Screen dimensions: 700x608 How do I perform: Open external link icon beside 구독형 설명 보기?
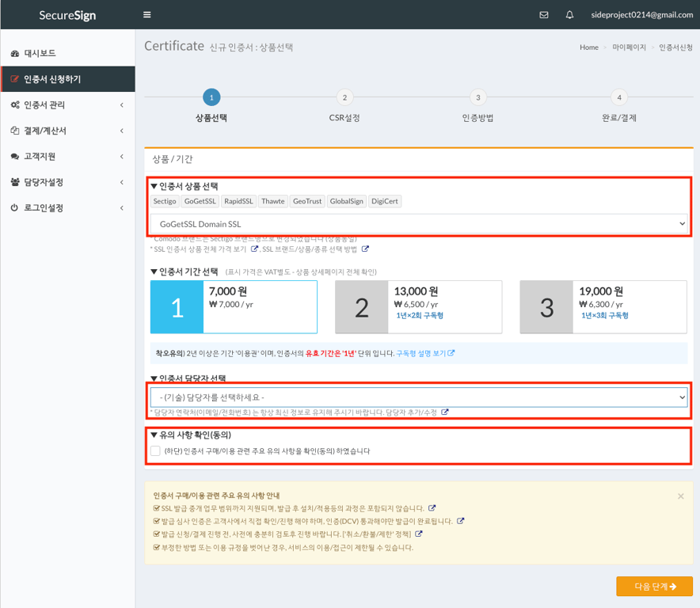[x=451, y=352]
